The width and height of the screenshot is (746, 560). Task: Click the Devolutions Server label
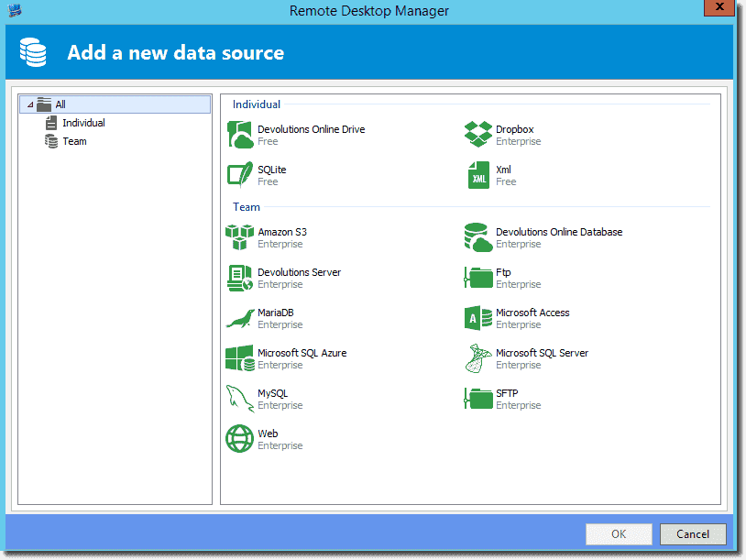point(300,272)
